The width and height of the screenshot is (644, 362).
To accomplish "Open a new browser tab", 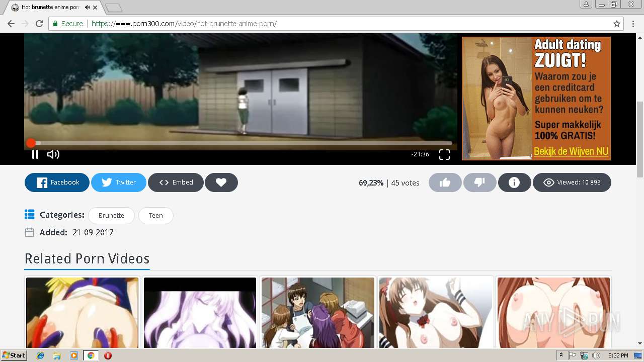I will pyautogui.click(x=114, y=8).
